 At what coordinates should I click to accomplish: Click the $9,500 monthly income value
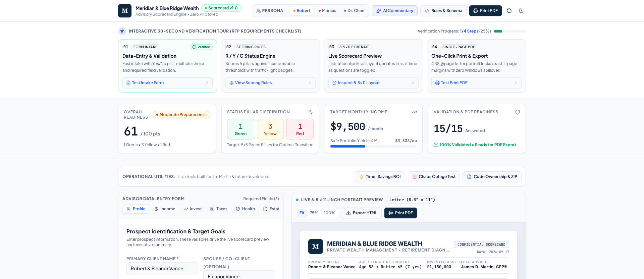click(x=348, y=127)
